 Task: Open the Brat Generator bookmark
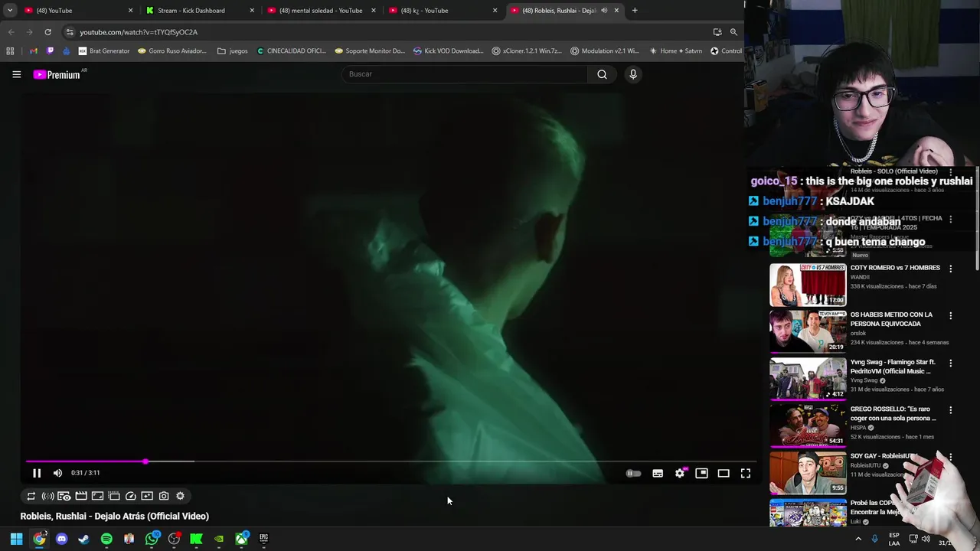104,51
